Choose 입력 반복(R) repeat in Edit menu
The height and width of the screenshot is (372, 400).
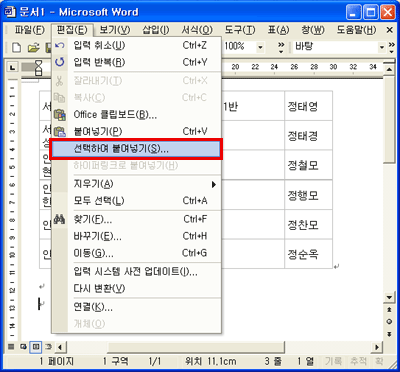[x=137, y=62]
